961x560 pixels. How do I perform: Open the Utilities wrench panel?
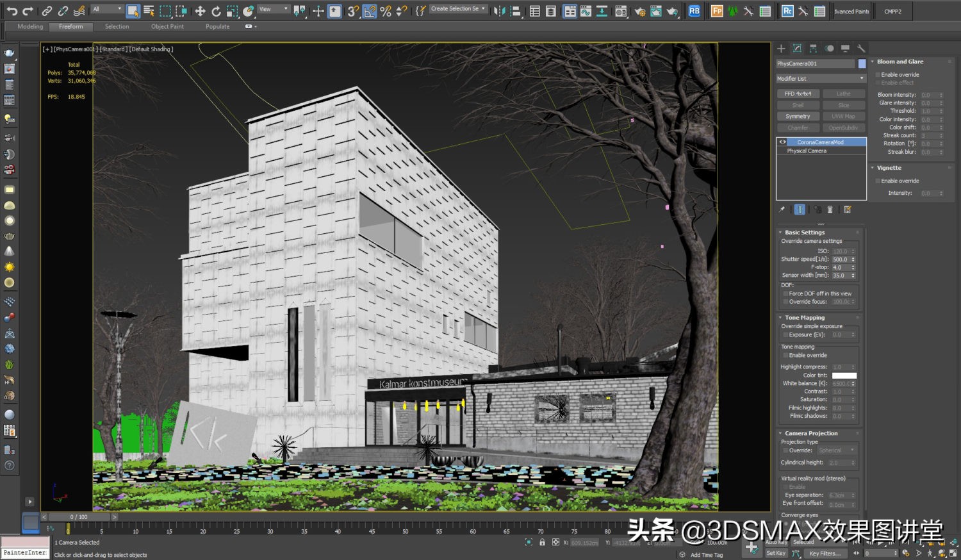point(861,49)
